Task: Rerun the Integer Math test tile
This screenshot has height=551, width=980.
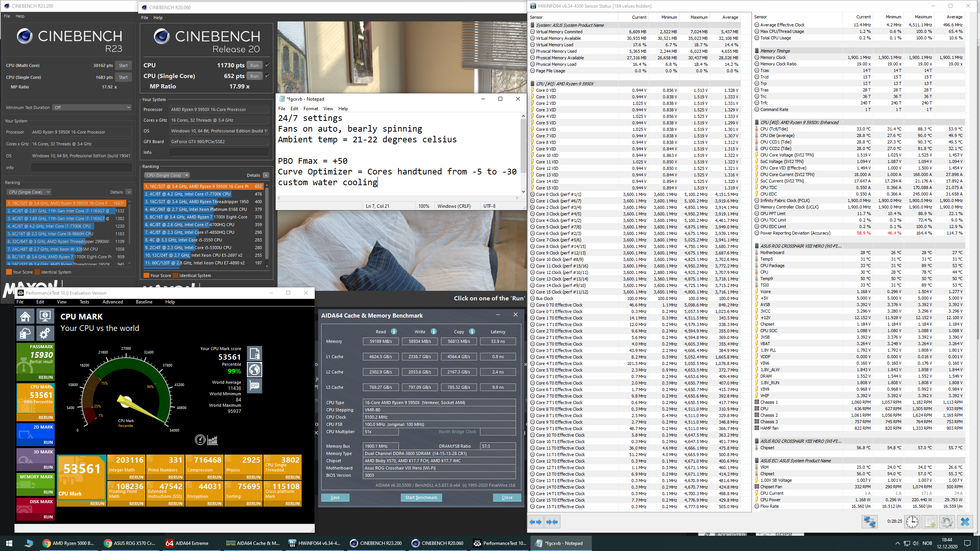Action: (x=136, y=477)
